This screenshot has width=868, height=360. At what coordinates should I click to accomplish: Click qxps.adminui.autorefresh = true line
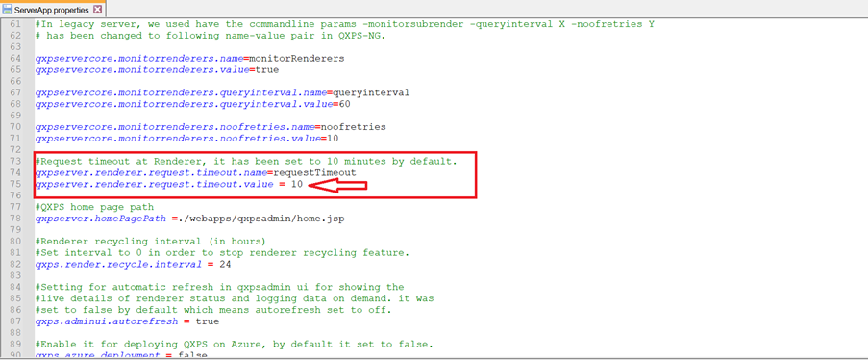point(127,321)
